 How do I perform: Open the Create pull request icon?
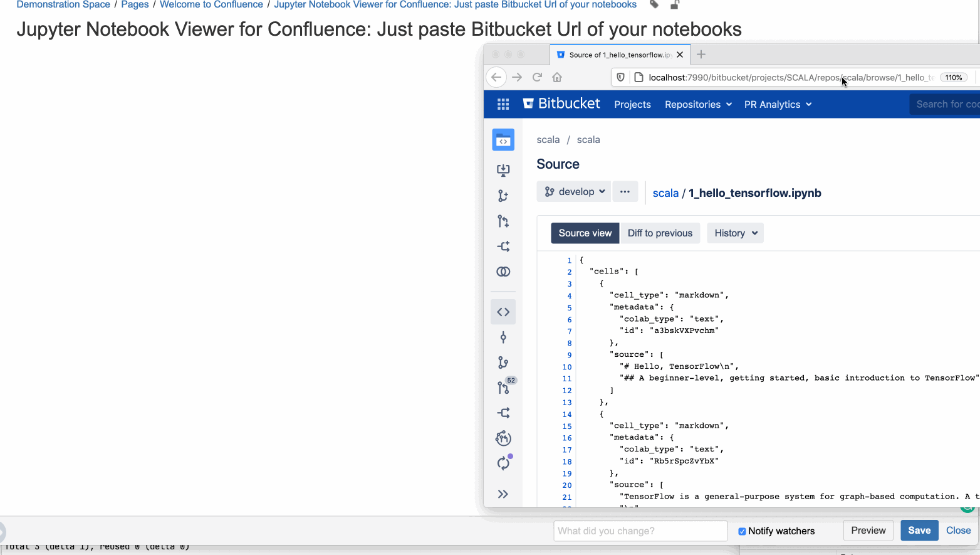click(x=503, y=221)
